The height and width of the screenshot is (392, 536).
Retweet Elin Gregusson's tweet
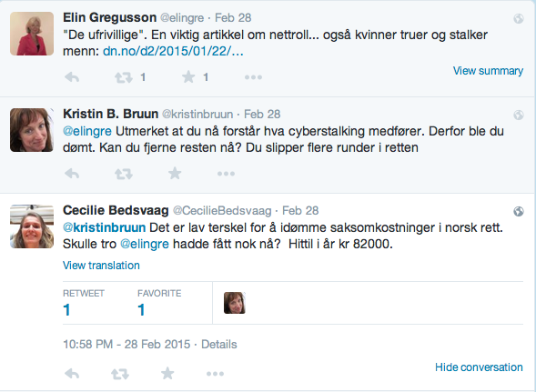(x=124, y=77)
